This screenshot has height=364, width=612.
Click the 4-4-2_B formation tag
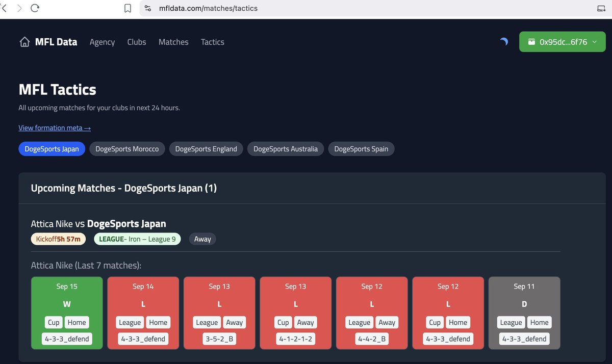coord(372,339)
